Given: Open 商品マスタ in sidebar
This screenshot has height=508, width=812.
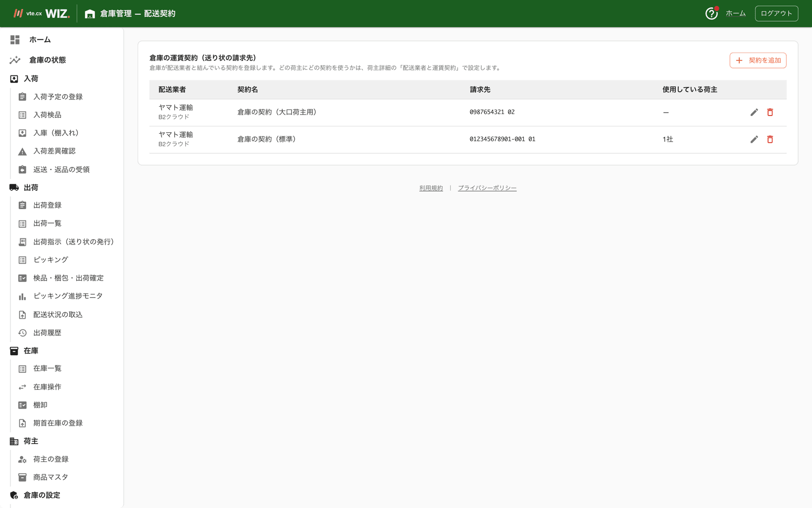Looking at the screenshot, I should (x=51, y=477).
